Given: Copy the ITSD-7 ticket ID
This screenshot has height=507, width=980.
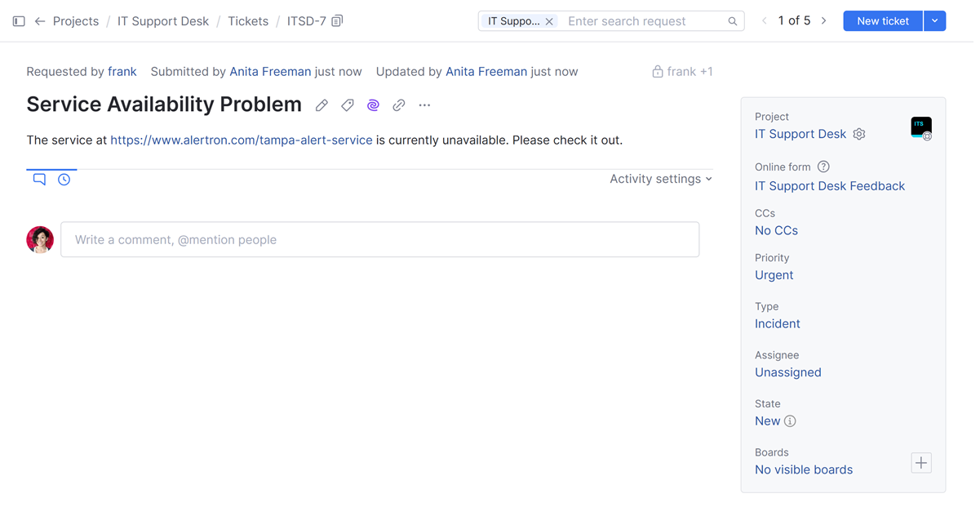Looking at the screenshot, I should coord(337,21).
